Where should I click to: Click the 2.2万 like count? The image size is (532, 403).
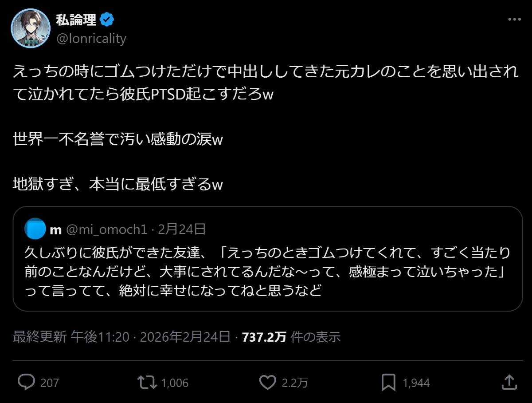(x=295, y=383)
